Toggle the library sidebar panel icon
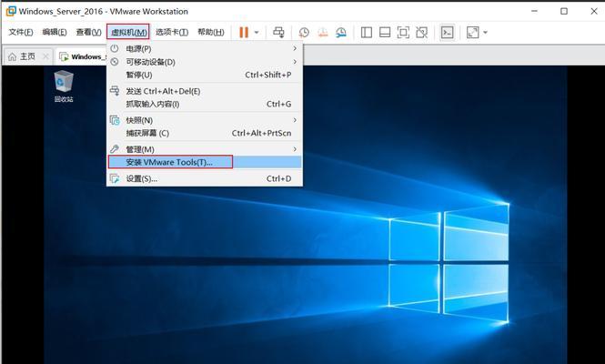Image resolution: width=605 pixels, height=364 pixels. 366,33
